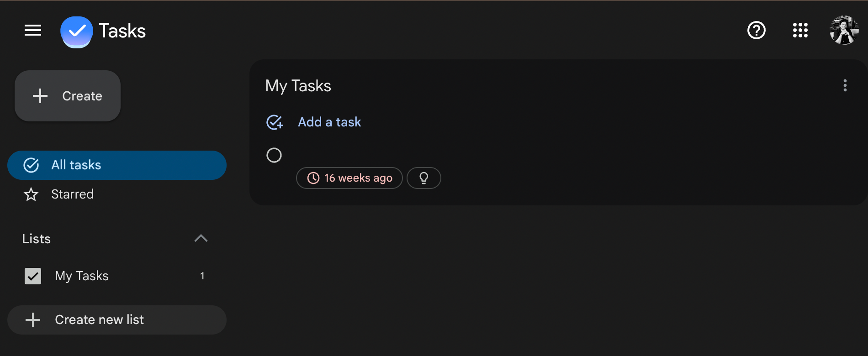
Task: Mark the task complete with circle
Action: click(274, 155)
